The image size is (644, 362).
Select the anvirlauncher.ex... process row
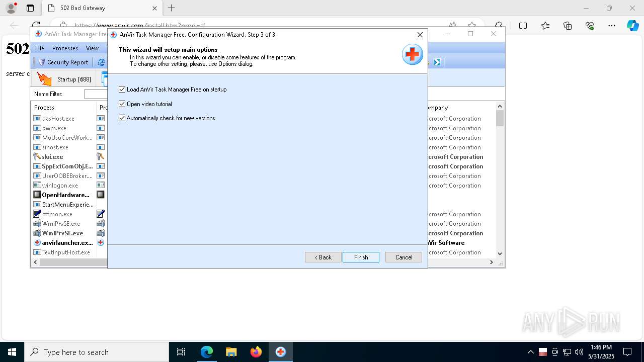point(64,243)
